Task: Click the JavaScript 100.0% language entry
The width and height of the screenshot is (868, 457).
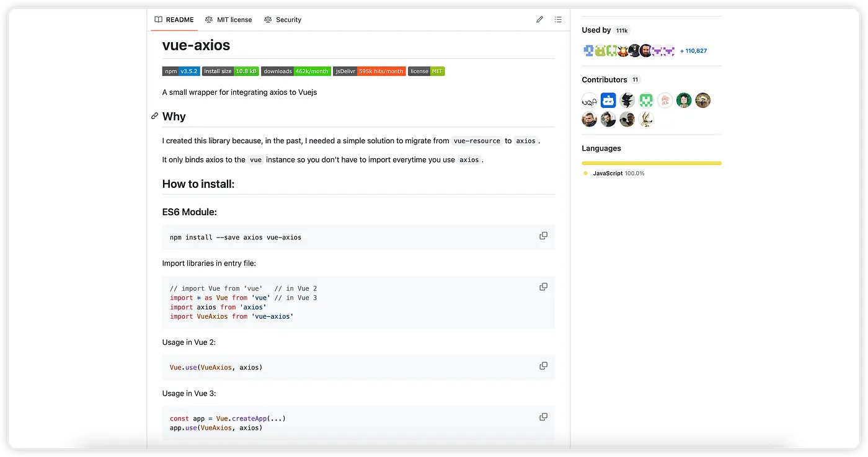Action: pos(614,174)
